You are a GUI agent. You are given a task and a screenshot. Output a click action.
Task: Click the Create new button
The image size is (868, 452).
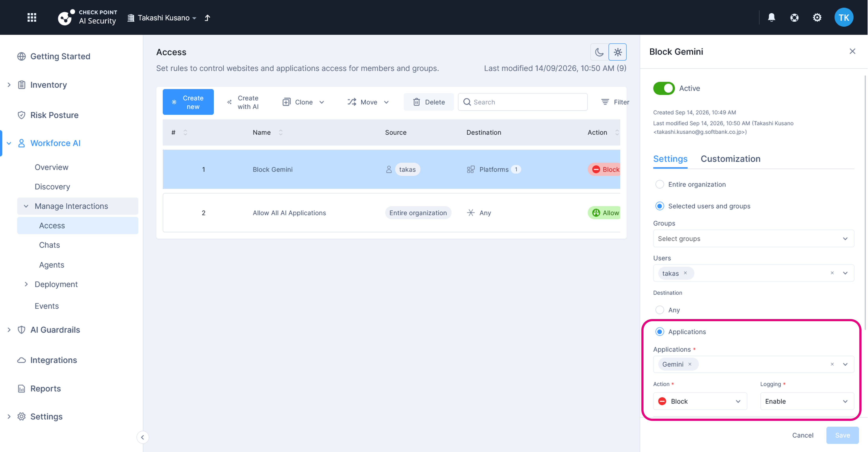point(188,102)
